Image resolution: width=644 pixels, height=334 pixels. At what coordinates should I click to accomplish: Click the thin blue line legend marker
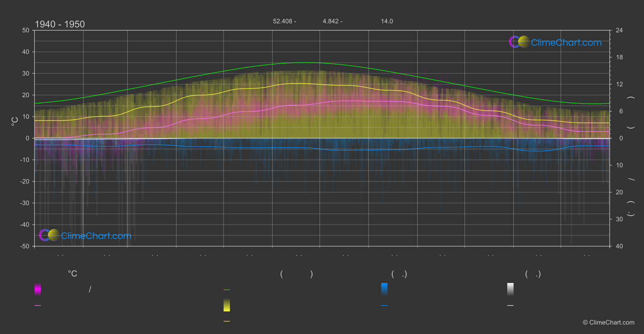point(384,305)
